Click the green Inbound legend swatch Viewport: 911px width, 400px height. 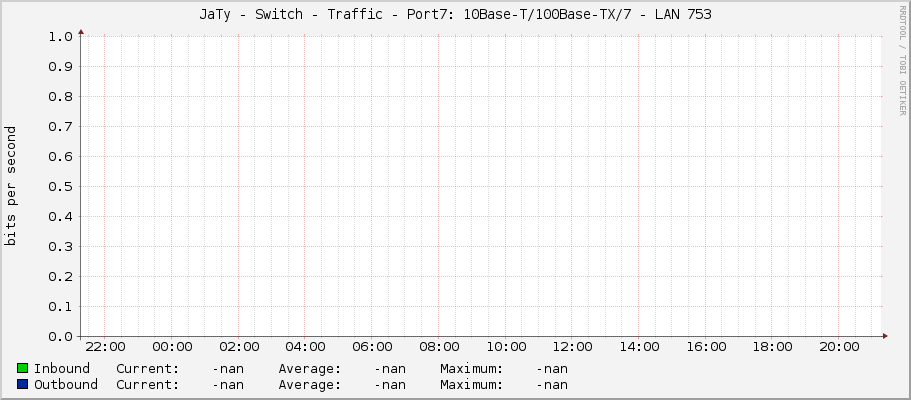pyautogui.click(x=23, y=368)
